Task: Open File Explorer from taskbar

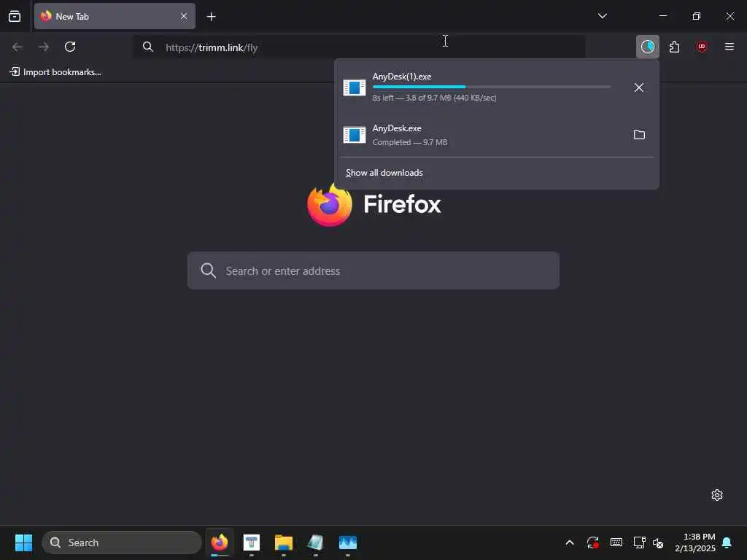Action: [284, 542]
